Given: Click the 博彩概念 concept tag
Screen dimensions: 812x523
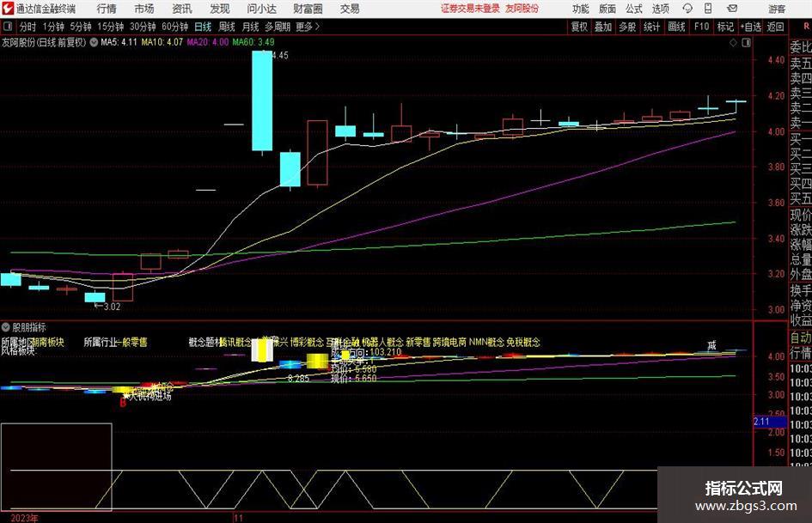Looking at the screenshot, I should pos(307,342).
